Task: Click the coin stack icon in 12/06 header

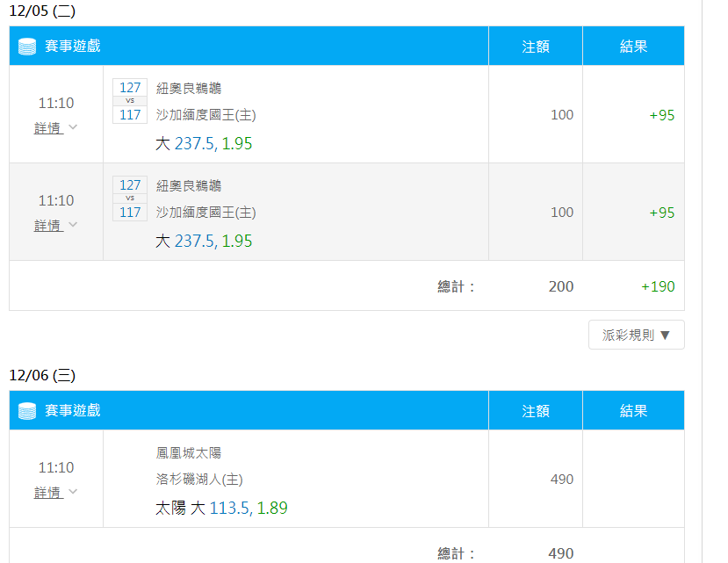Action: (27, 411)
